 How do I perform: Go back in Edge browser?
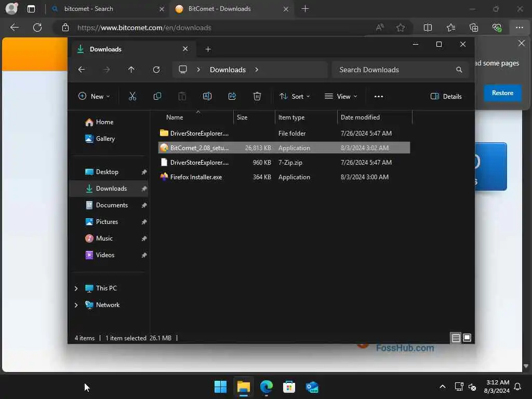tap(14, 28)
